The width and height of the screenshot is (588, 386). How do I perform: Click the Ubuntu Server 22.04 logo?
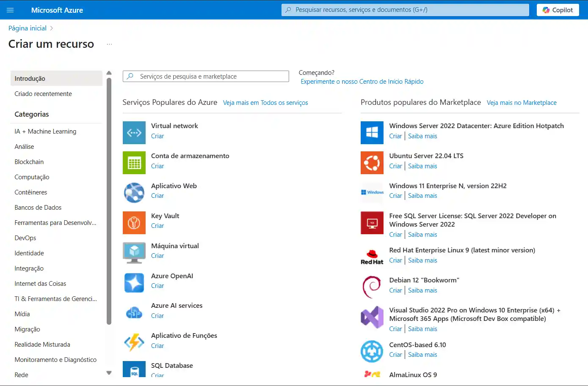pyautogui.click(x=372, y=163)
